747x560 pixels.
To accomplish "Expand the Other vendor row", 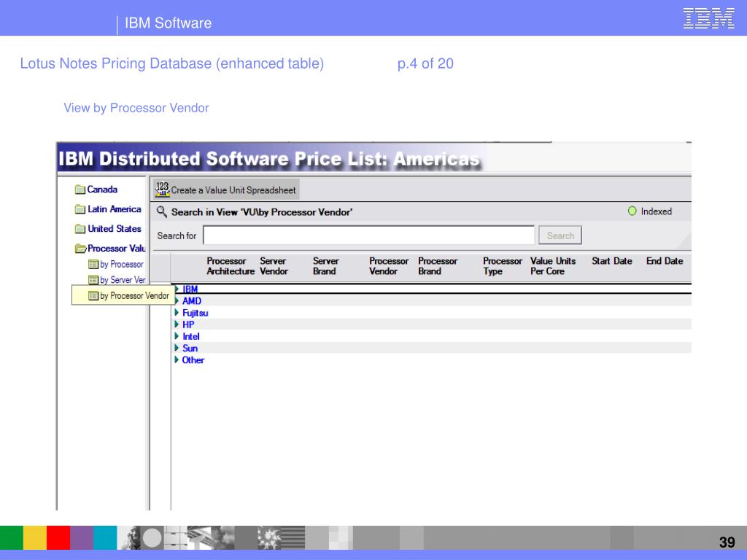I will pyautogui.click(x=177, y=359).
